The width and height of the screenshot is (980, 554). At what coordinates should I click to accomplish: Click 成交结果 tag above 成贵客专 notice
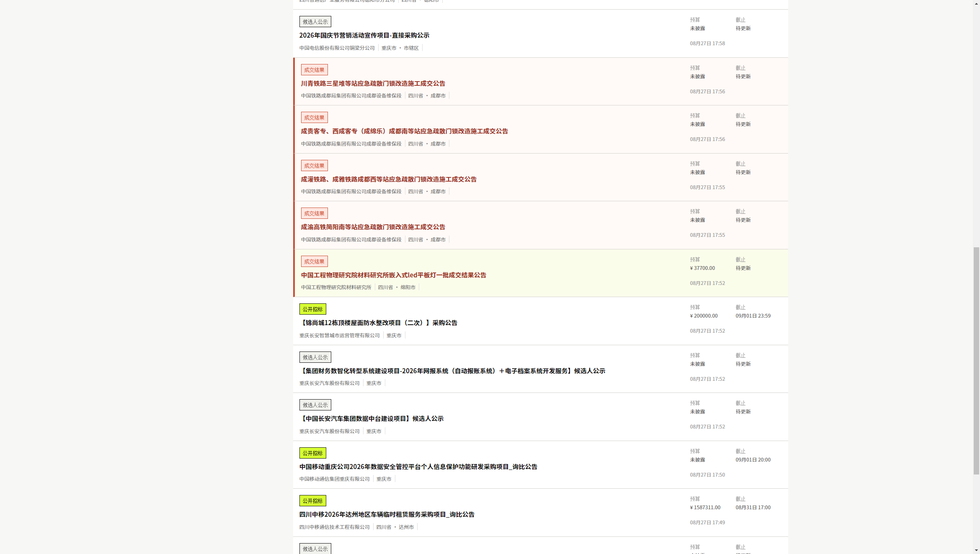pos(314,118)
